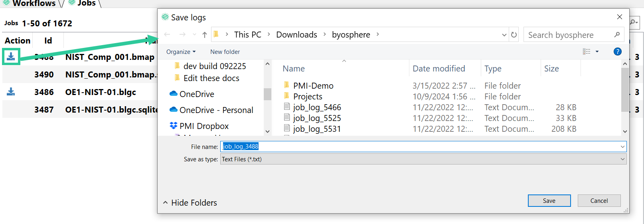The width and height of the screenshot is (644, 224).
Task: Click download icon for job 3486
Action: click(x=11, y=92)
